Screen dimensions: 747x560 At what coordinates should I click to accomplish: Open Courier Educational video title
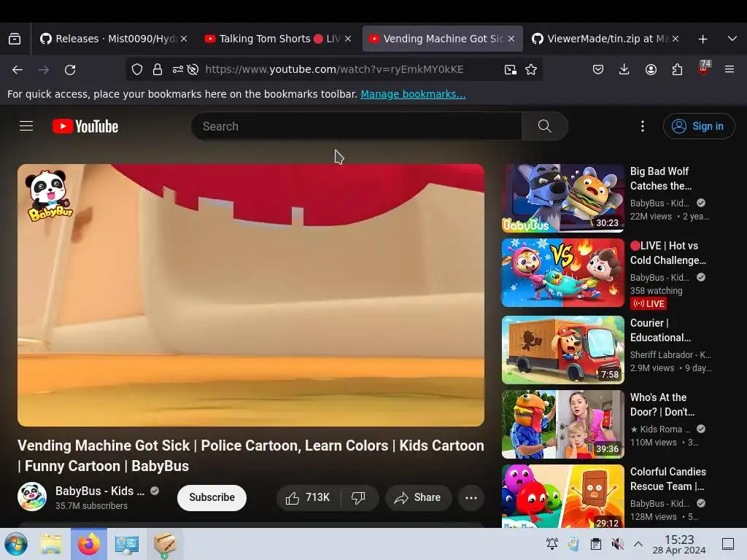(x=660, y=330)
